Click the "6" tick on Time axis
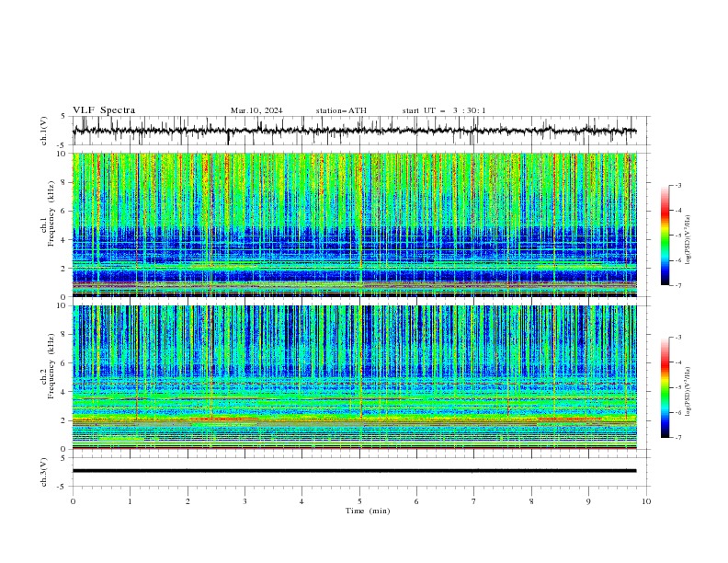This screenshot has width=728, height=563. [417, 501]
